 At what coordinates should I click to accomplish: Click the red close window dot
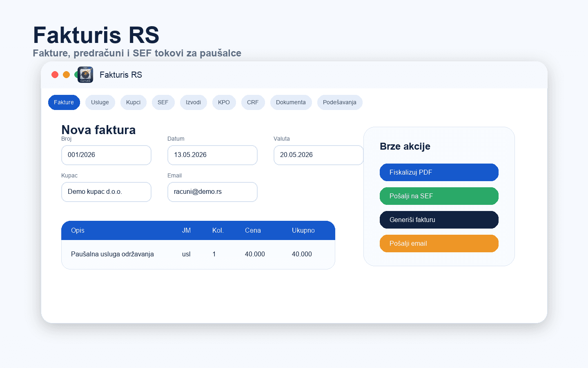coord(55,74)
